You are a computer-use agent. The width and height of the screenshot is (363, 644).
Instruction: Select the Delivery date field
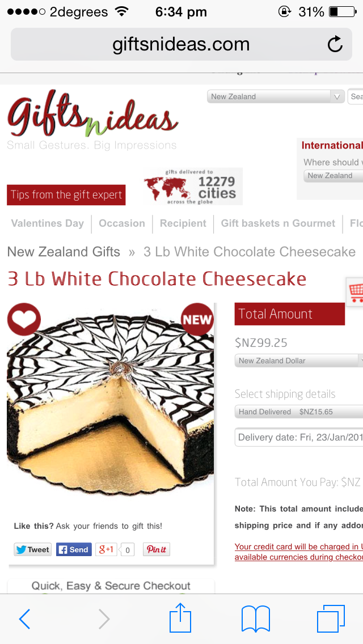point(299,437)
